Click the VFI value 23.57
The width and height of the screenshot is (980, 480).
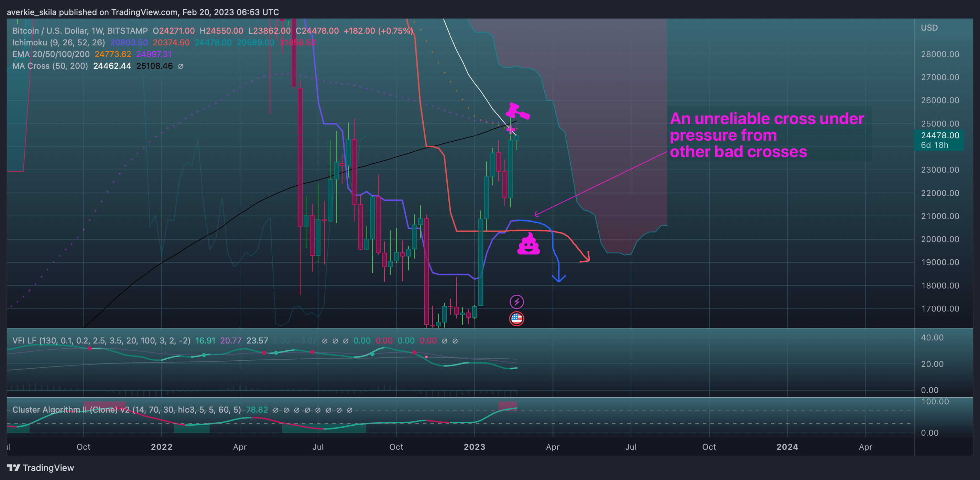[x=257, y=341]
